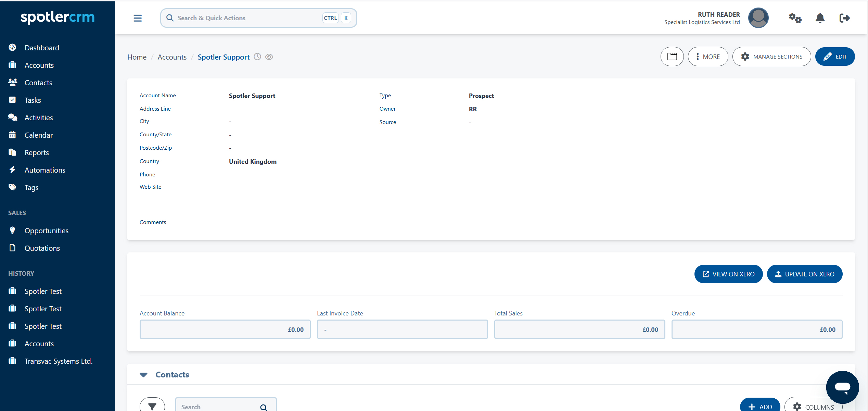Open Contacts in the sidebar
868x411 pixels.
click(38, 83)
